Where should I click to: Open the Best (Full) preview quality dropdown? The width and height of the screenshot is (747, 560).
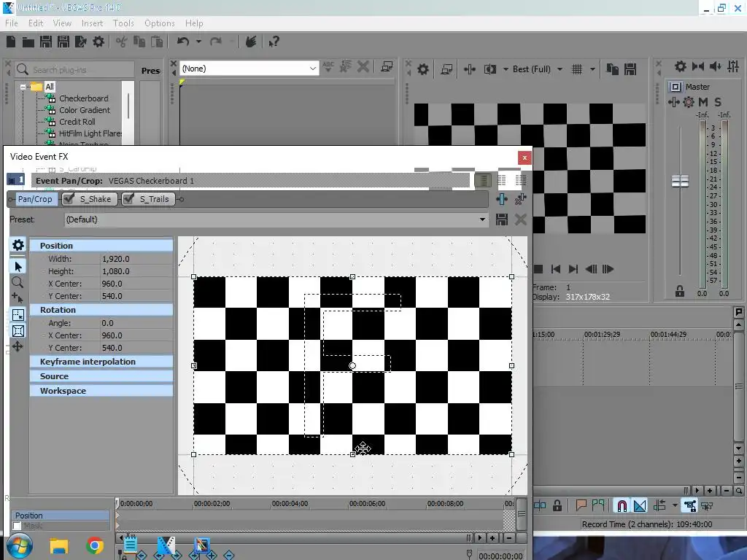click(560, 69)
